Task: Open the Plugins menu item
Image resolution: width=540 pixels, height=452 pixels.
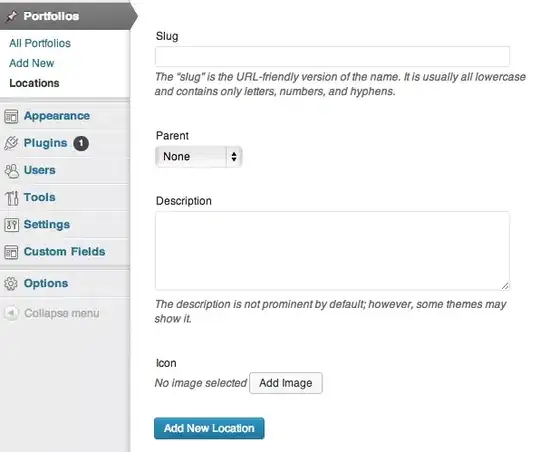Action: [x=45, y=143]
